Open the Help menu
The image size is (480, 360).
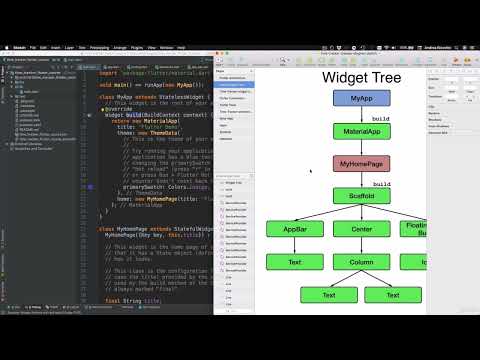pos(181,48)
